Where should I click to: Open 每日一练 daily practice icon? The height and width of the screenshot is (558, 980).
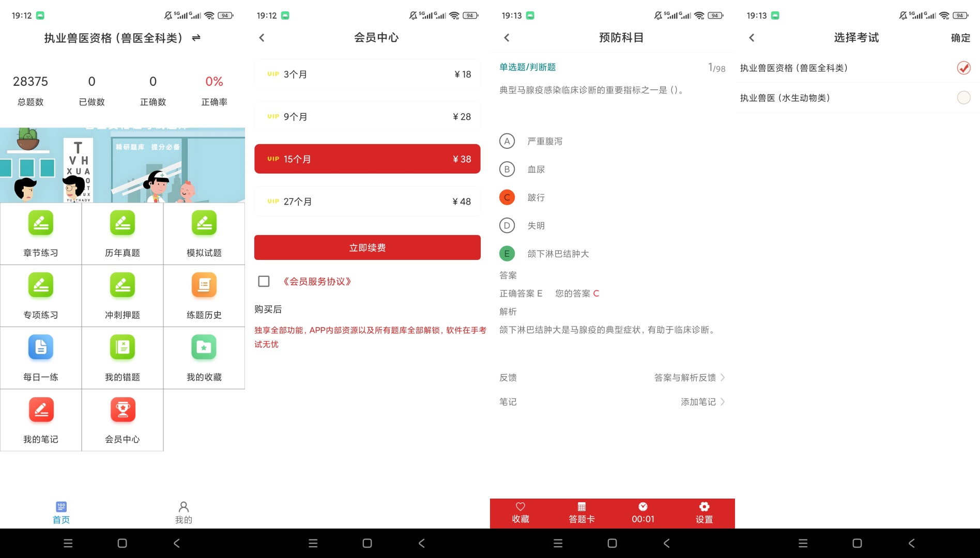41,347
